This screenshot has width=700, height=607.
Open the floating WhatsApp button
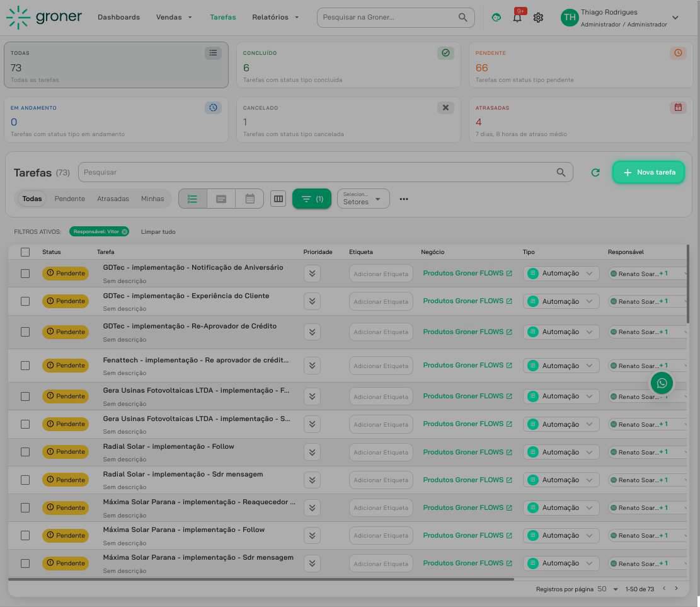click(662, 383)
